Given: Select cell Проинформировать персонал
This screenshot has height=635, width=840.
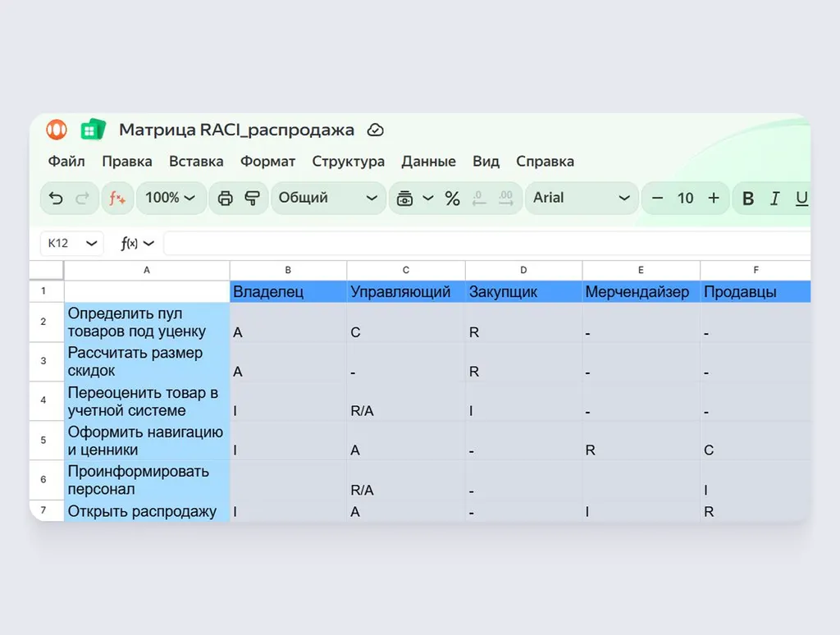Looking at the screenshot, I should 147,480.
